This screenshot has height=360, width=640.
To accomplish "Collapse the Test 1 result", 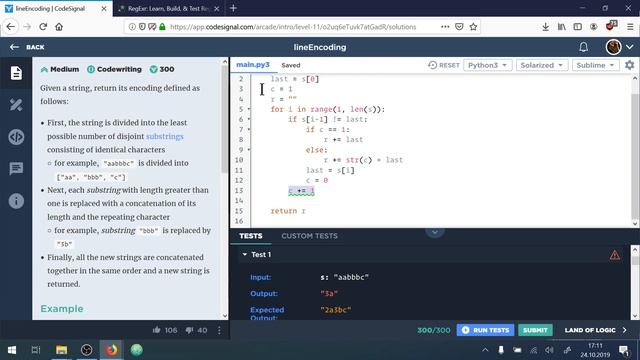I will [244, 254].
